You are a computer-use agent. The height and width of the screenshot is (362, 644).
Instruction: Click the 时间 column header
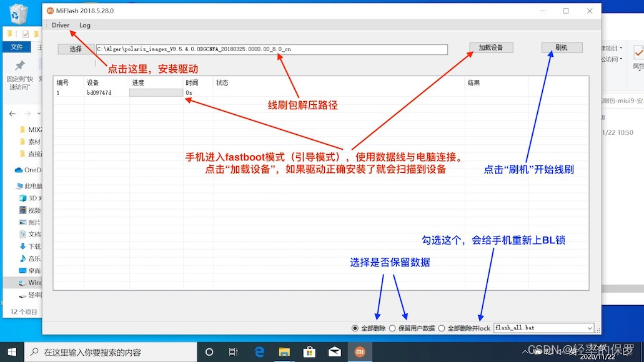coord(192,83)
